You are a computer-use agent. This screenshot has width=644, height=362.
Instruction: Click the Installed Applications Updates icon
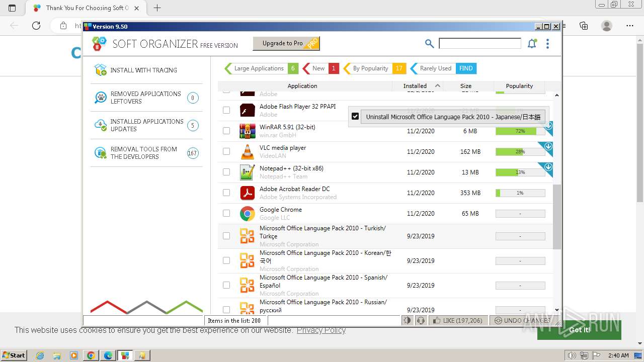[101, 125]
